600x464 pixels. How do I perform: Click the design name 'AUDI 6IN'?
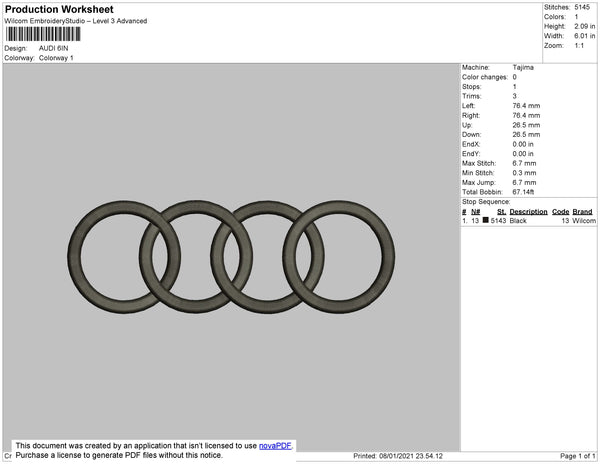tap(54, 48)
